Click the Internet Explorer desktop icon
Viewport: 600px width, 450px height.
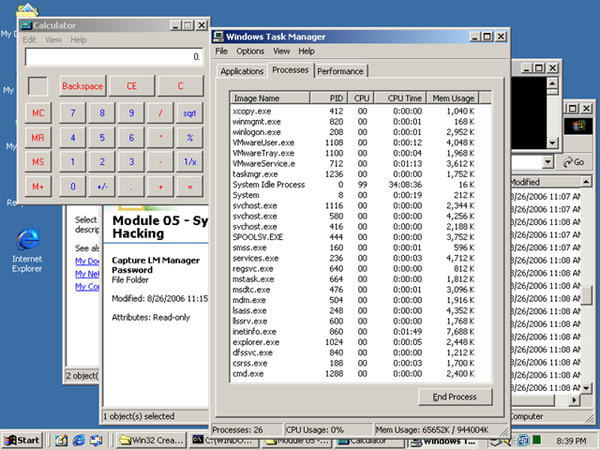[27, 250]
